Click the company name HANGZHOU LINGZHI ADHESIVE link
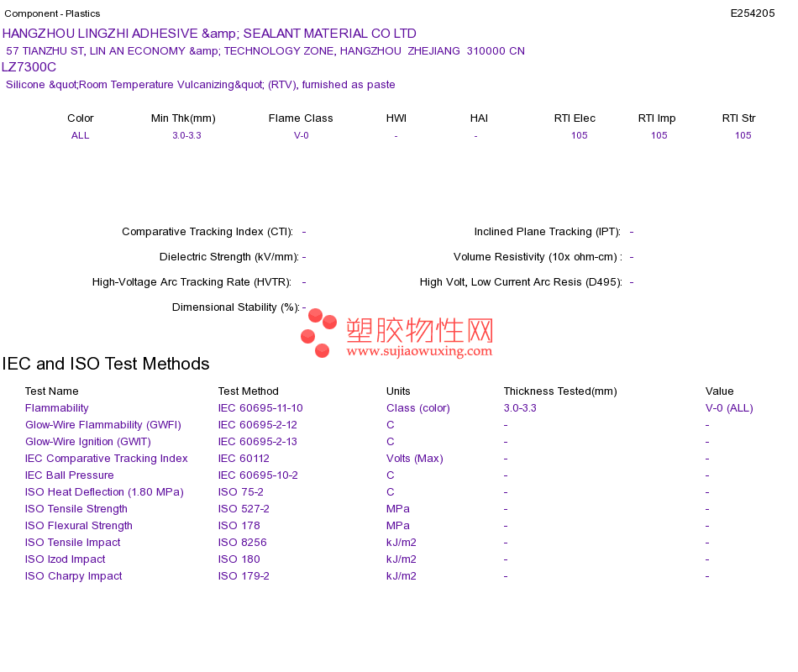The image size is (798, 672). coord(209,34)
